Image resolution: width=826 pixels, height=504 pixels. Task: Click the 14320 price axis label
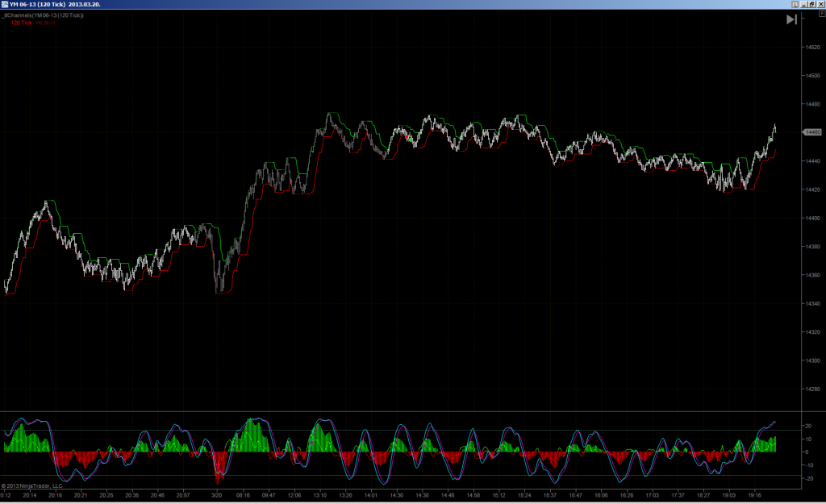812,332
